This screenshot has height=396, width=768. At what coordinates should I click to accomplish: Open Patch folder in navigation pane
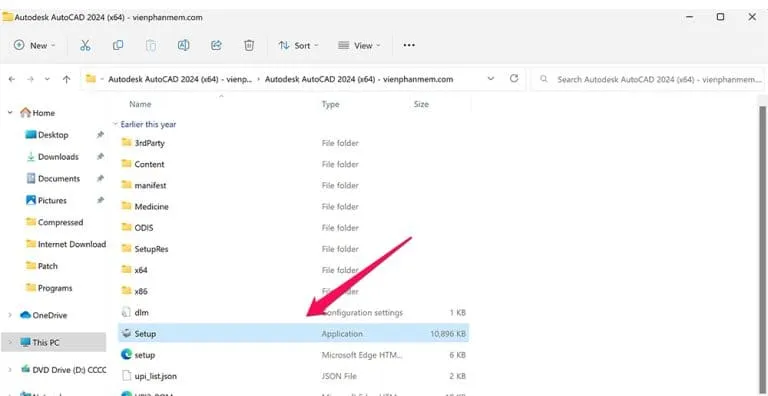pos(48,266)
